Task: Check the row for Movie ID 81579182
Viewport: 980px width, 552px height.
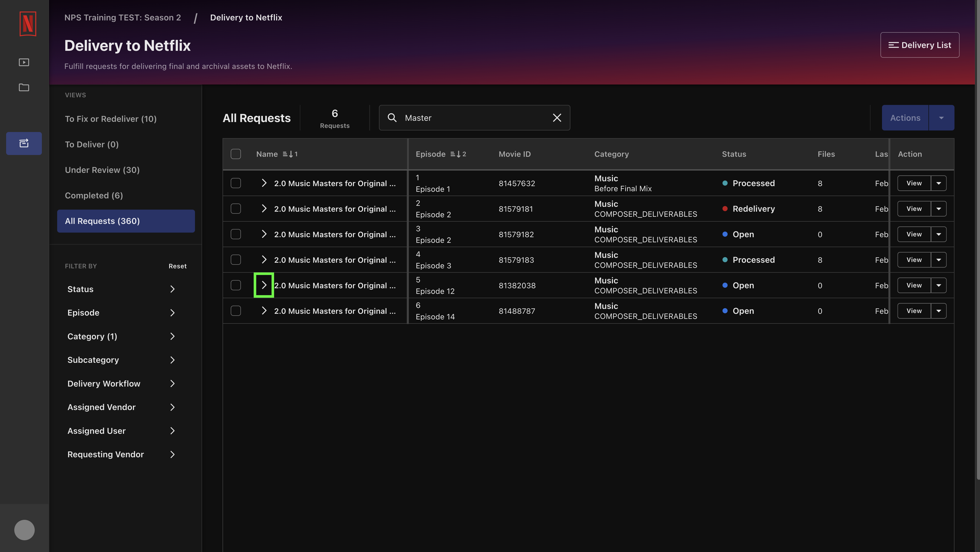Action: coord(236,234)
